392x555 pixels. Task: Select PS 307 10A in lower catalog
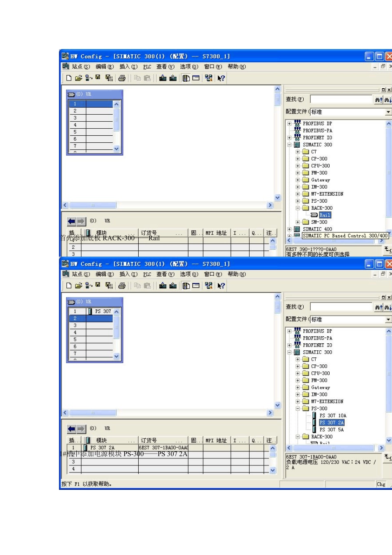pos(333,416)
